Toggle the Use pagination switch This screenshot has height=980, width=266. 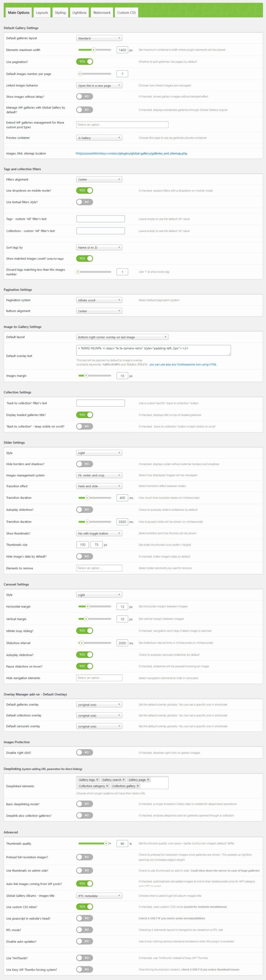click(85, 62)
